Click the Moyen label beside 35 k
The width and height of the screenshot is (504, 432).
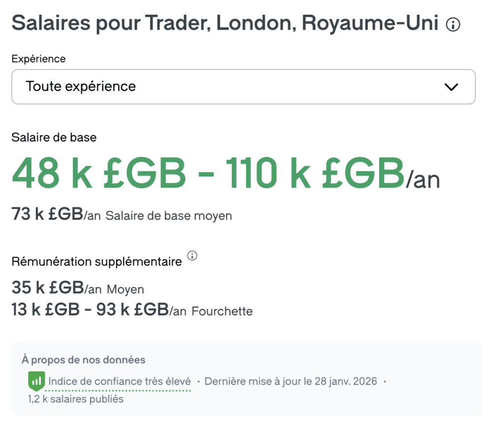click(126, 289)
